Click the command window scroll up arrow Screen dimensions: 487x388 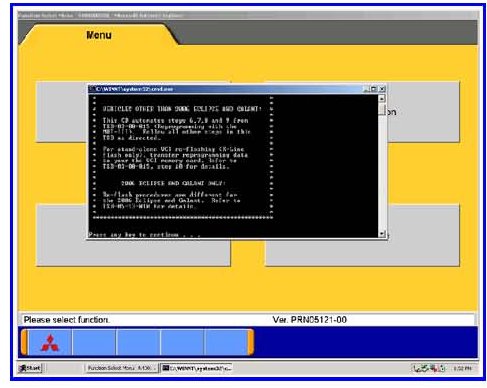coord(382,98)
